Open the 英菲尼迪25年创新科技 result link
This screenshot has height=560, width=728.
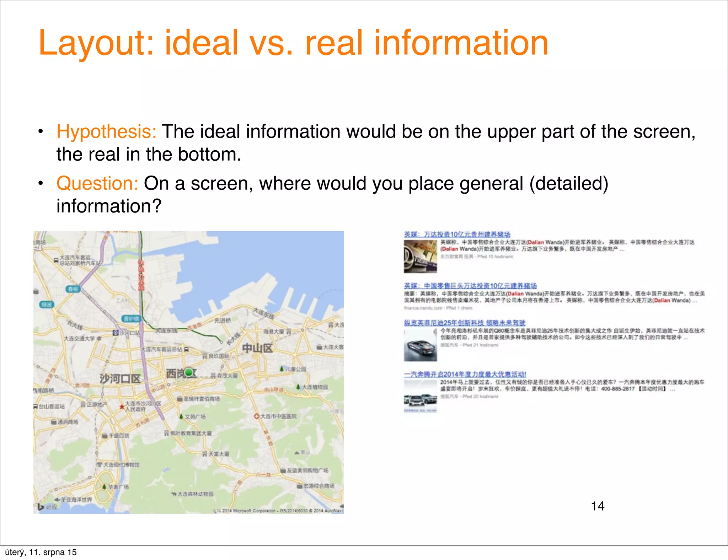click(464, 323)
